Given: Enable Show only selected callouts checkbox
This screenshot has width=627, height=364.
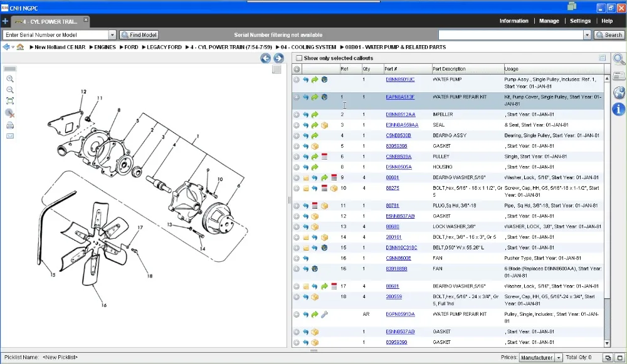Looking at the screenshot, I should coord(299,58).
